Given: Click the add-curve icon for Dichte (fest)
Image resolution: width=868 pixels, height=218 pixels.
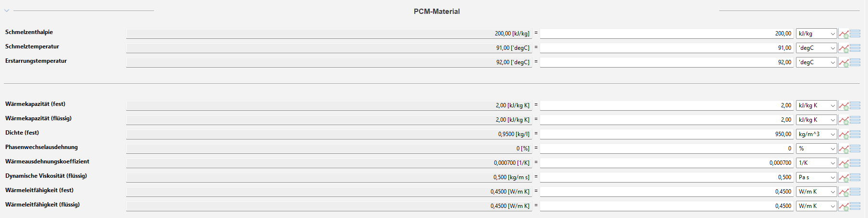Looking at the screenshot, I should tap(844, 135).
